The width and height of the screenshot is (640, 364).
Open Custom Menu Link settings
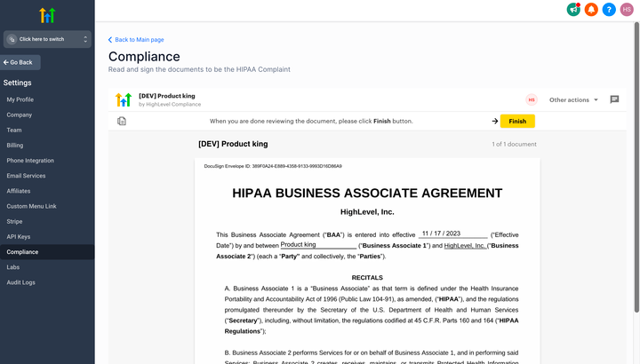pos(31,206)
